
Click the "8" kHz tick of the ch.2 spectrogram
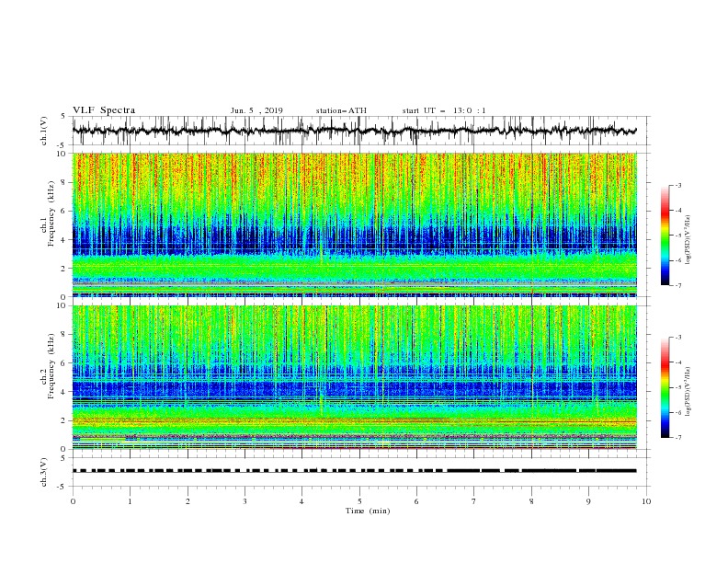pyautogui.click(x=63, y=335)
